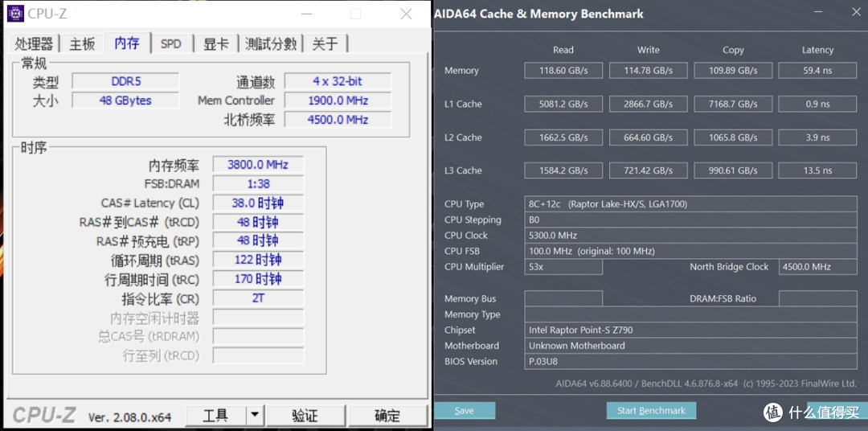Click L1 Cache Latency 0.9 ns cell
The width and height of the screenshot is (868, 431).
pyautogui.click(x=817, y=104)
